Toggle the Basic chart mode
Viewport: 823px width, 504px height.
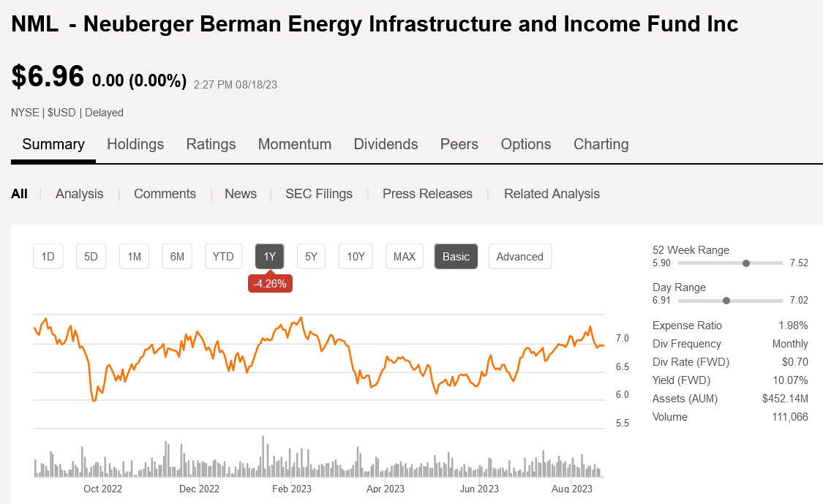(x=456, y=257)
